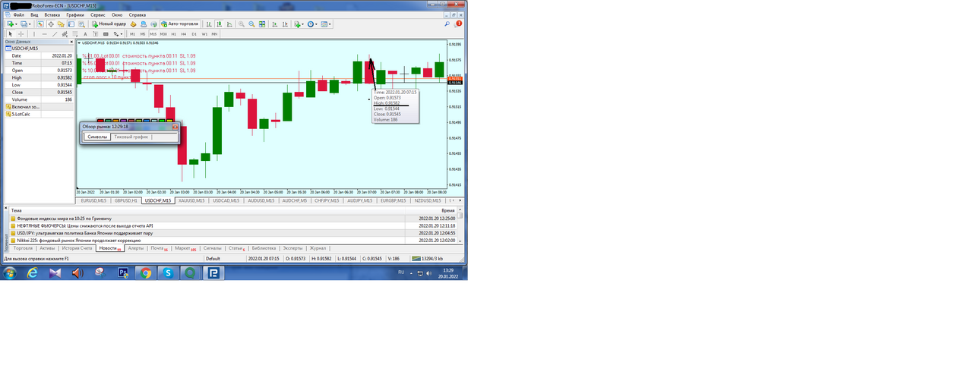Expand the profiles dropdown arrow

pos(30,24)
